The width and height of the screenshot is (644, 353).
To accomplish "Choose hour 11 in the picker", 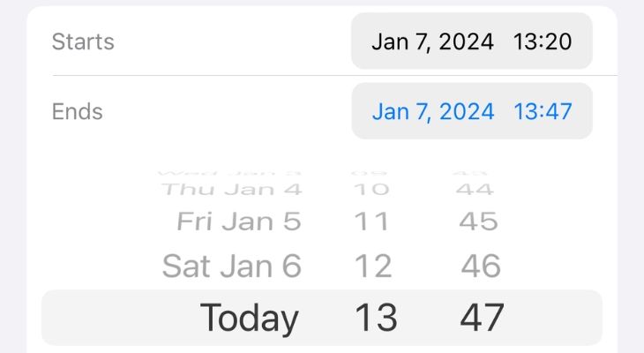I will pos(371,222).
